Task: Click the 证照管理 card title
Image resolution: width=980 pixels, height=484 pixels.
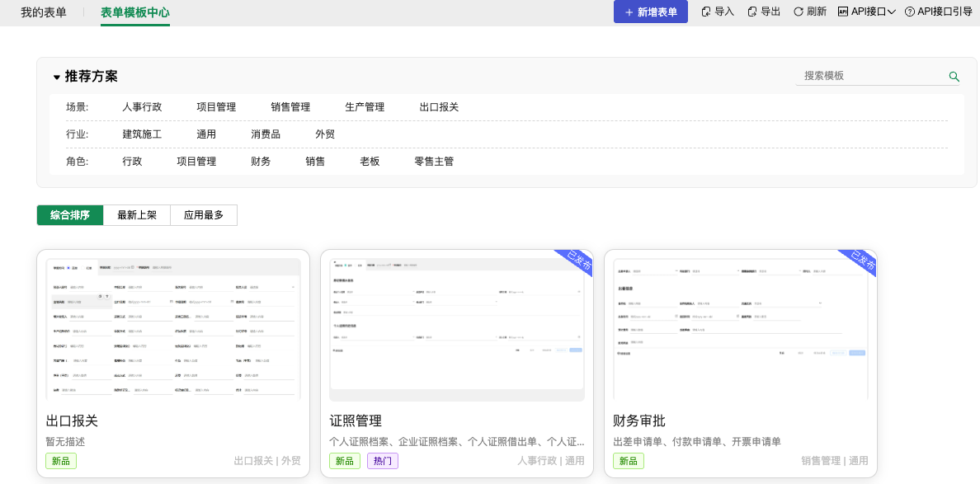Action: [356, 421]
